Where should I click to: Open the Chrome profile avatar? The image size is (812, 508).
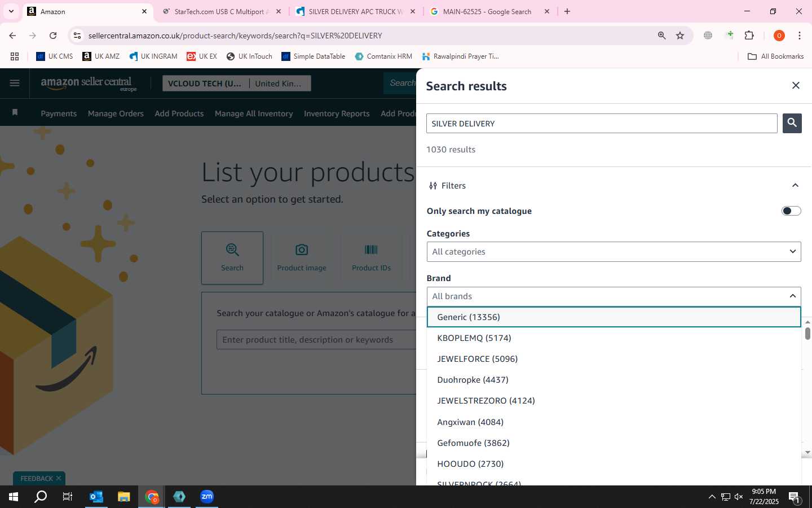(x=779, y=36)
